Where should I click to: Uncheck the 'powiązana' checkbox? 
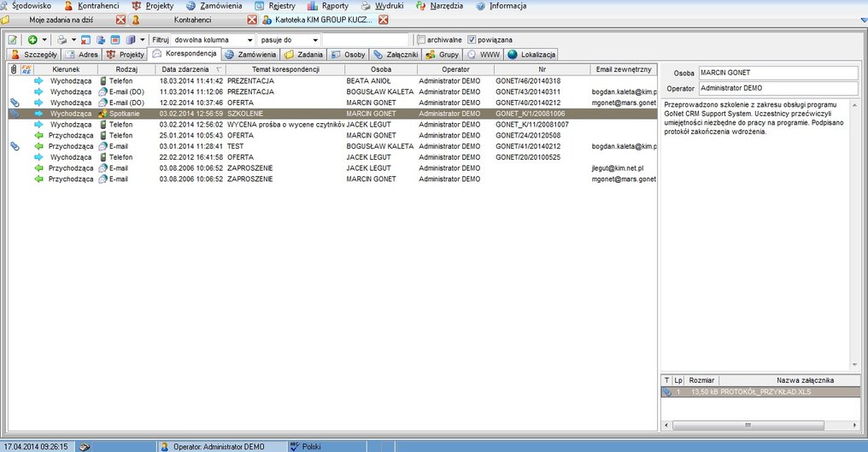(x=472, y=40)
